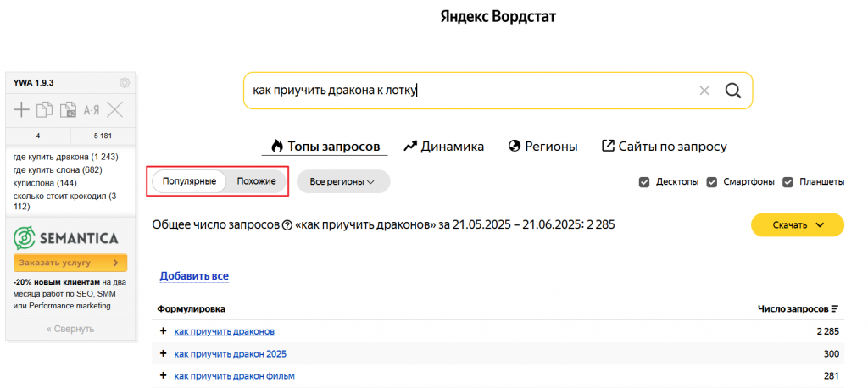The height and width of the screenshot is (388, 868).
Task: Add 'как приучить дракон фильм' with its plus
Action: 164,375
